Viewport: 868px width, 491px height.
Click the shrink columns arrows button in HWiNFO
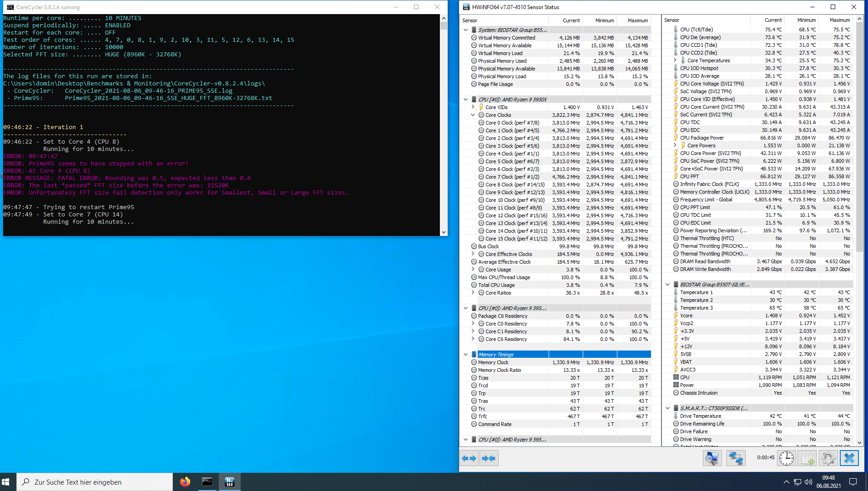(x=489, y=458)
